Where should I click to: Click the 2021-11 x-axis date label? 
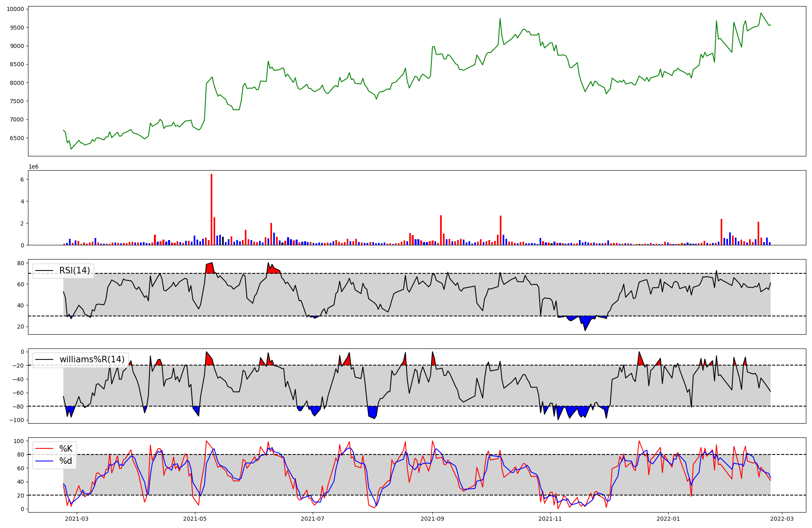coord(550,519)
